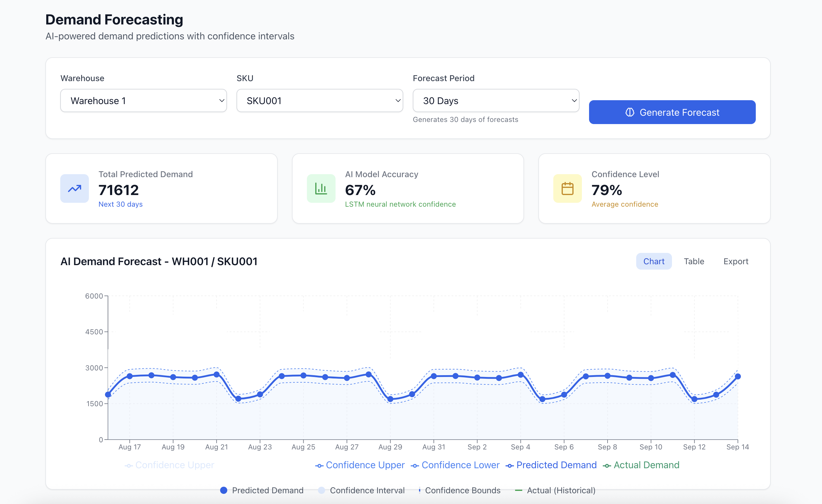Viewport: 822px width, 504px height.
Task: Expand the 30 Days forecast period dropdown
Action: point(496,101)
